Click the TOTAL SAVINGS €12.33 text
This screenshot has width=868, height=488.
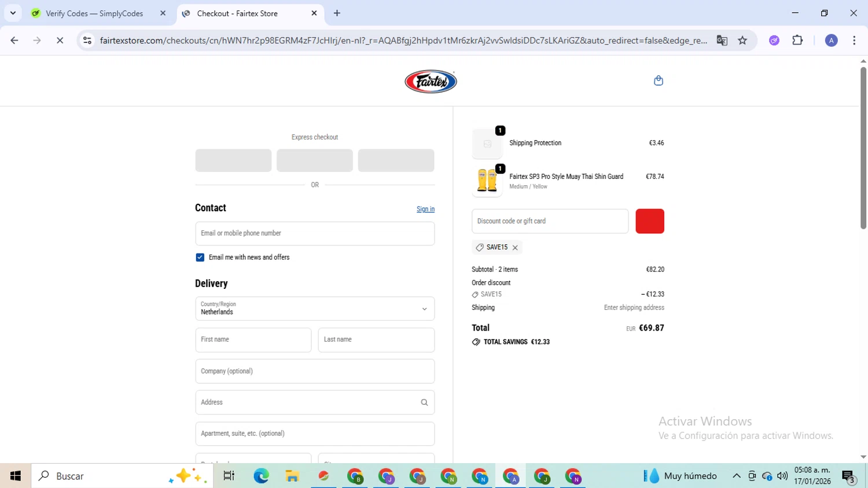pos(516,342)
